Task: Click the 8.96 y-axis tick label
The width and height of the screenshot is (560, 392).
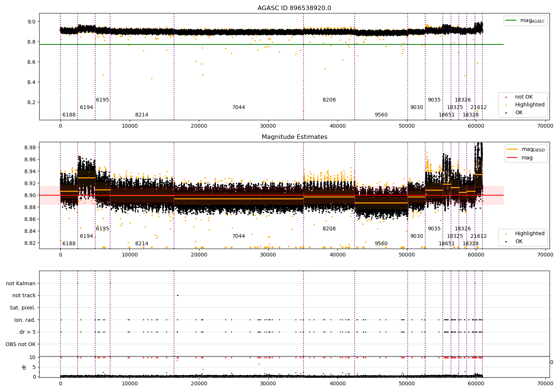Action: point(30,159)
